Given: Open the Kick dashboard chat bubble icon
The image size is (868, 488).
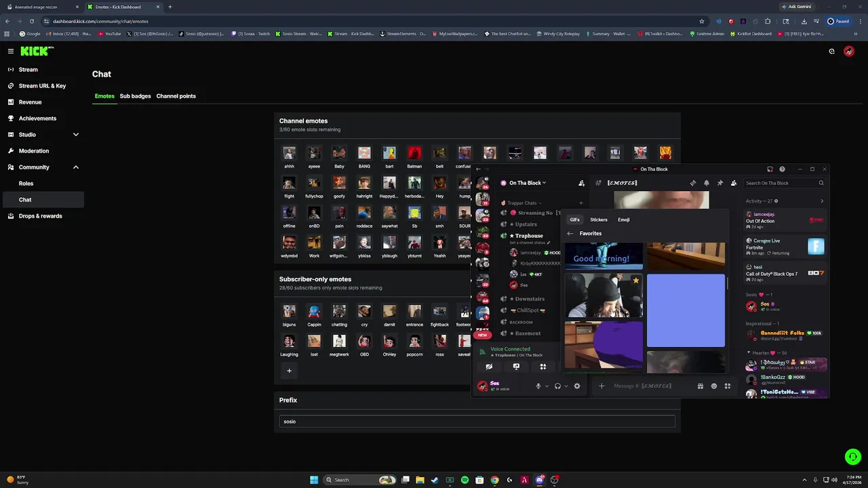Looking at the screenshot, I should [x=831, y=52].
